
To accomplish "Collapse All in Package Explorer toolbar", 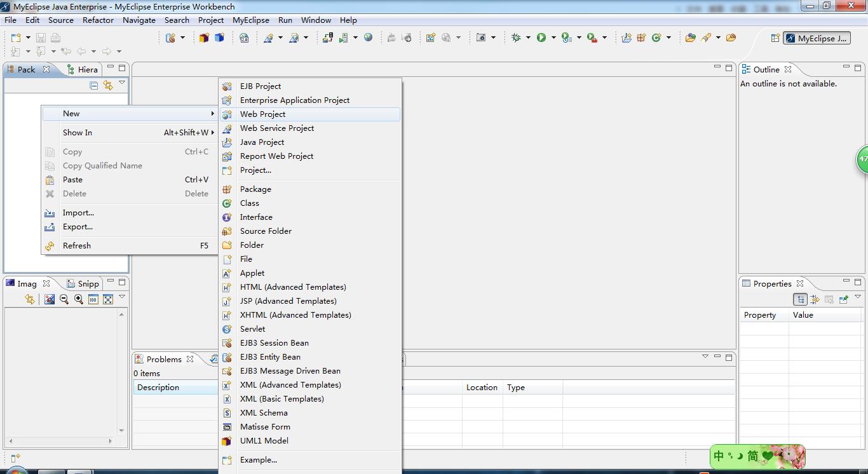I will (94, 85).
